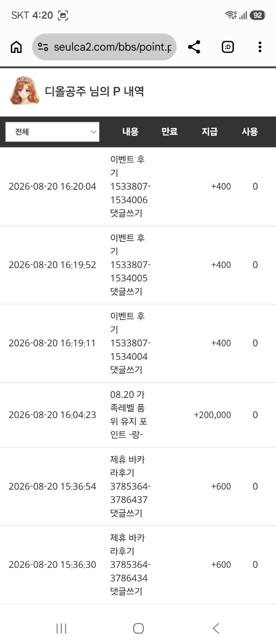Tap the share icon in the browser toolbar
Viewport: 276px width, 644px height.
click(194, 47)
